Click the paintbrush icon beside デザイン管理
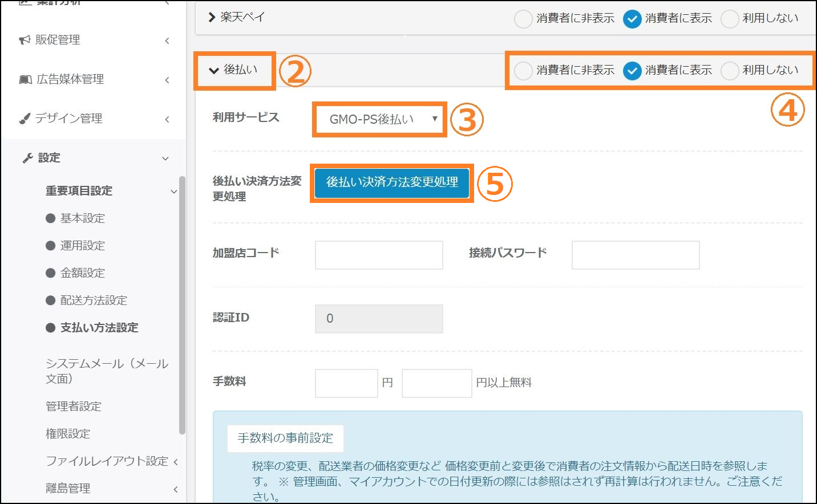The width and height of the screenshot is (817, 504). [x=25, y=119]
